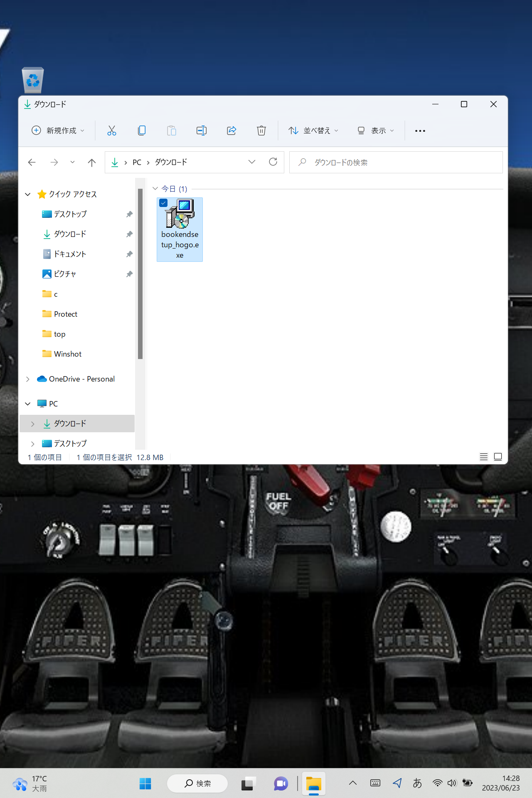This screenshot has width=532, height=798.
Task: Open the See more ellipsis button
Action: click(x=420, y=131)
